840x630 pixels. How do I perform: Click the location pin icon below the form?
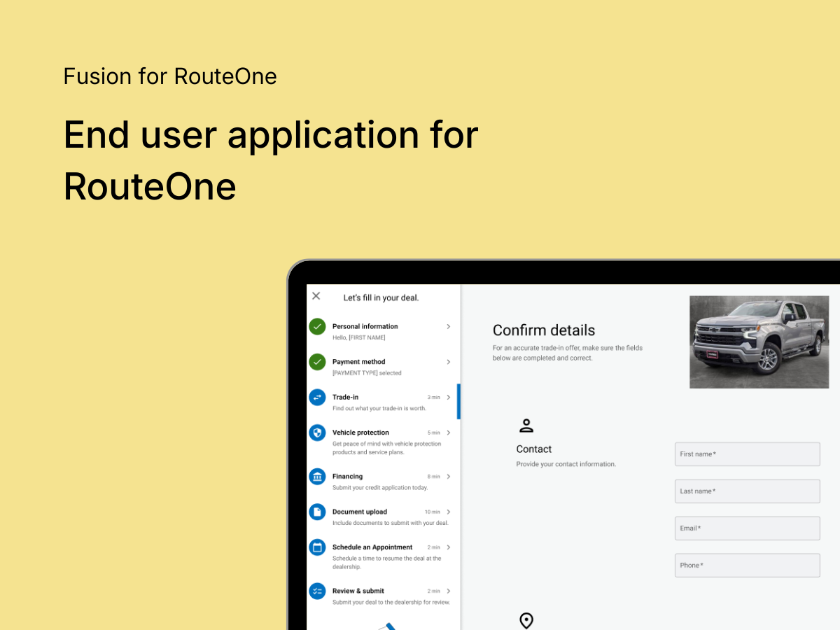526,620
